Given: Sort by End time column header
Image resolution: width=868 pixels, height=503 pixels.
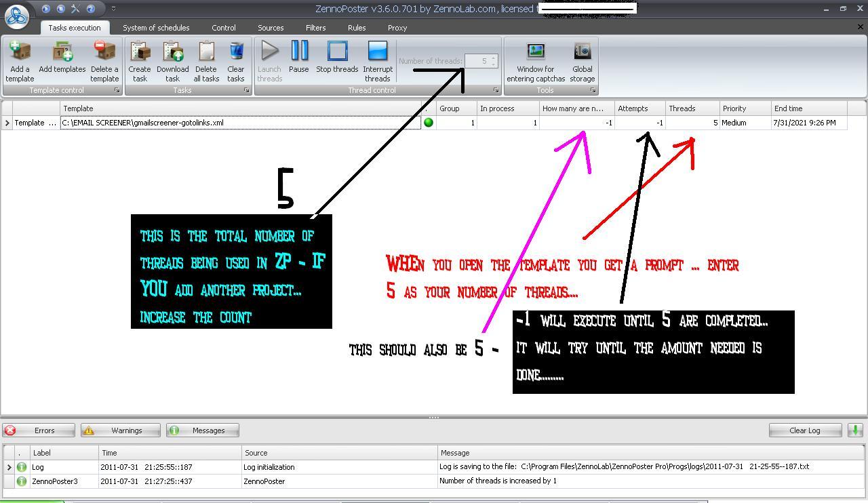Looking at the screenshot, I should click(x=809, y=108).
